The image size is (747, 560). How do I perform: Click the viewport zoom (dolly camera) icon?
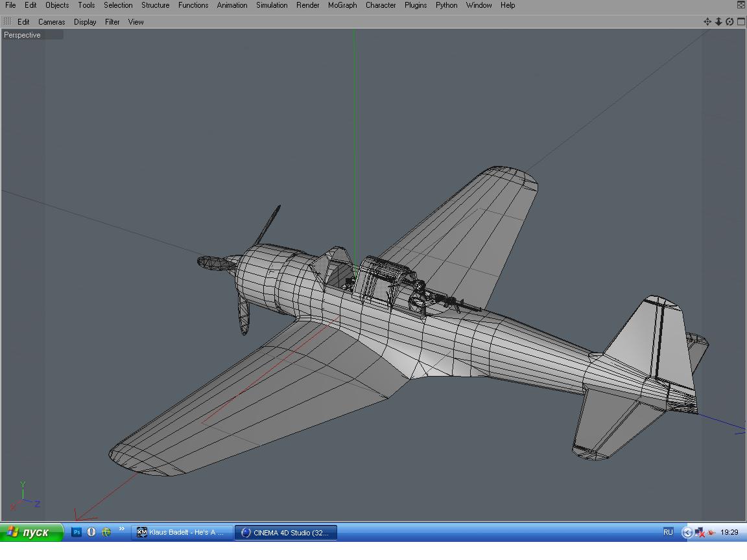(x=718, y=21)
